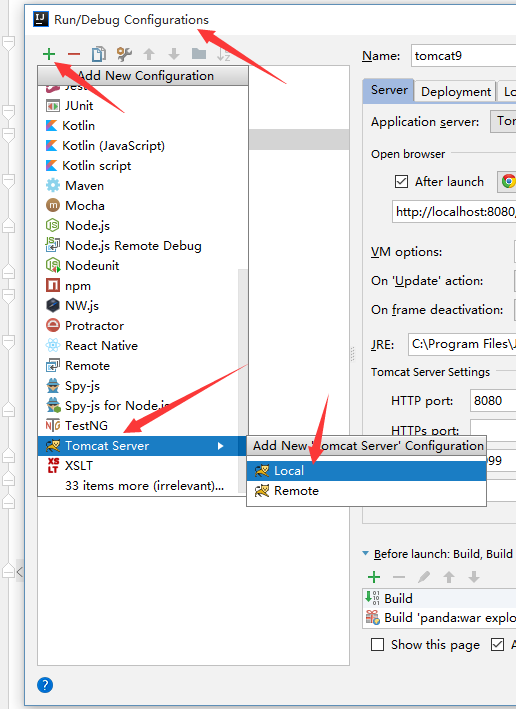Click the HTTPs port field

pos(493,427)
